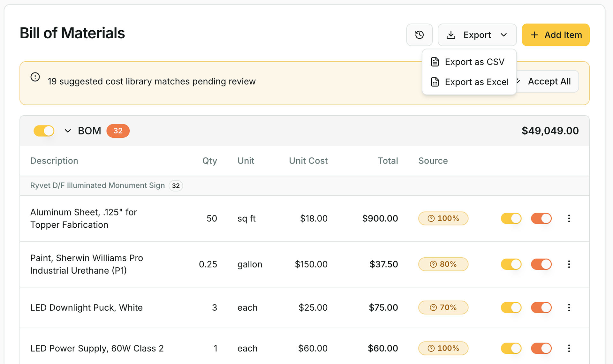Toggle the orange switch on the LED Power Supply row

pos(541,348)
